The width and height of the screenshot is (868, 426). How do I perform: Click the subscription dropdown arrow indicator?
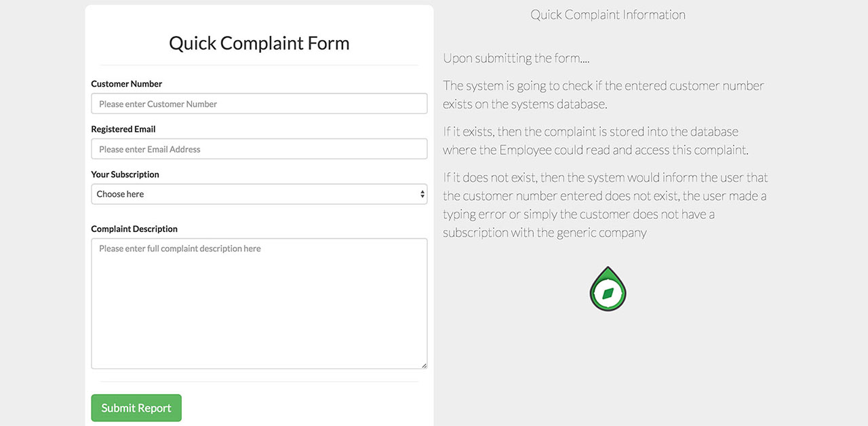(x=422, y=194)
